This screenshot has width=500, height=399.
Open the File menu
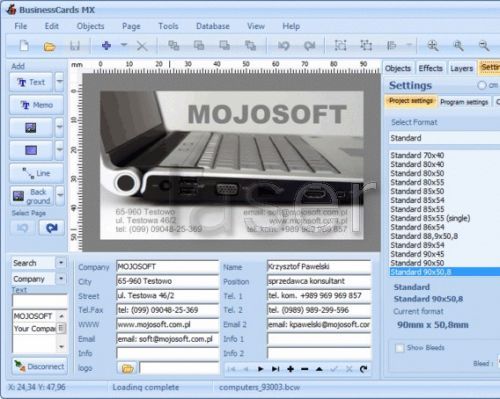(x=21, y=26)
